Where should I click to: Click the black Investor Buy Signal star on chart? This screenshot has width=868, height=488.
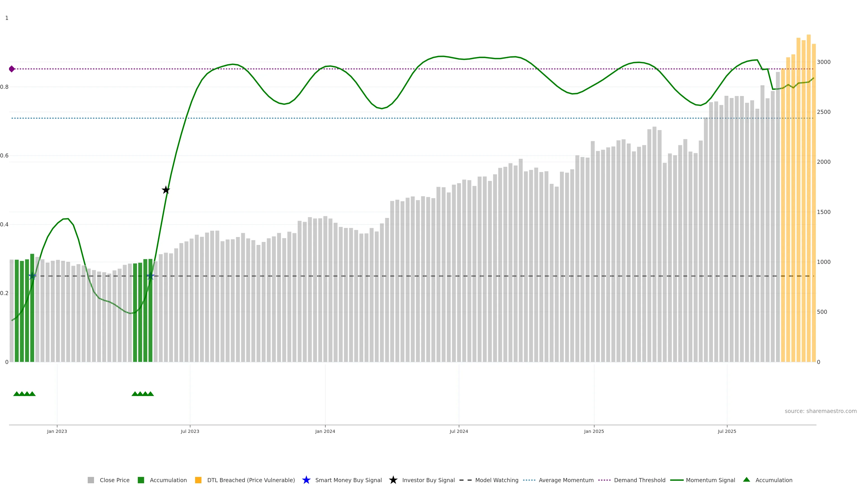tap(165, 190)
